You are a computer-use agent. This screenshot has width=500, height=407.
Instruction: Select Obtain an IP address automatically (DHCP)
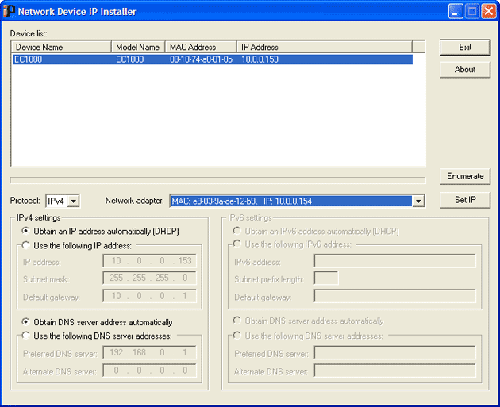[26, 231]
